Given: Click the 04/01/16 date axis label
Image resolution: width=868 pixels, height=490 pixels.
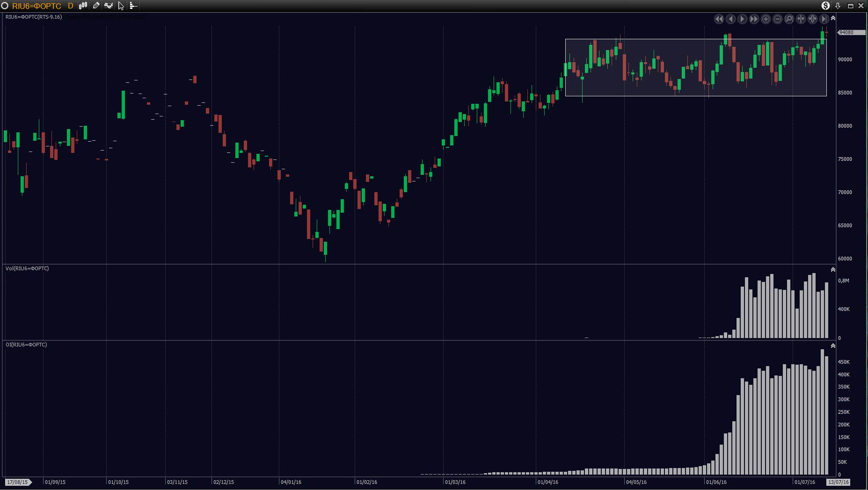Looking at the screenshot, I should click(x=291, y=483).
